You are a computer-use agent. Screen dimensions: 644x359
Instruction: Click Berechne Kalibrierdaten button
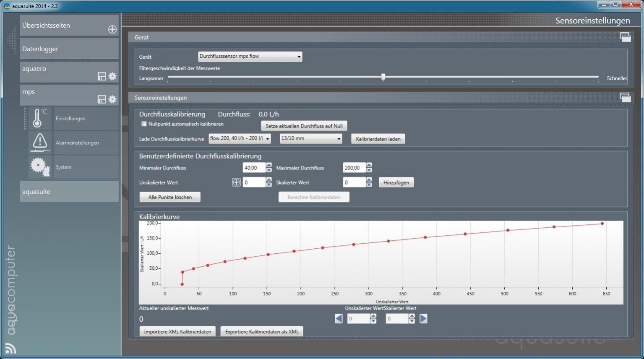pos(314,197)
